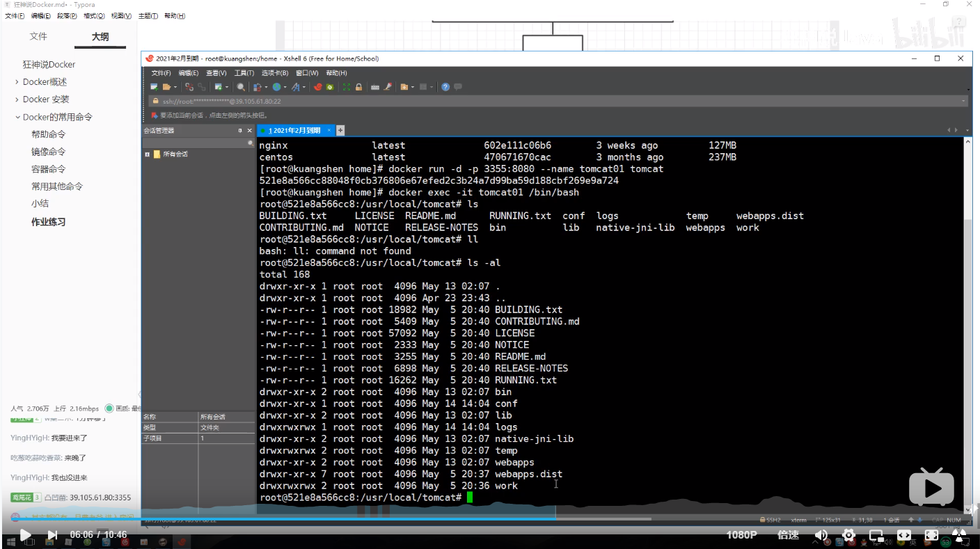This screenshot has height=549, width=980.
Task: Open dropdown arrow next to globe encoding icon
Action: [285, 87]
